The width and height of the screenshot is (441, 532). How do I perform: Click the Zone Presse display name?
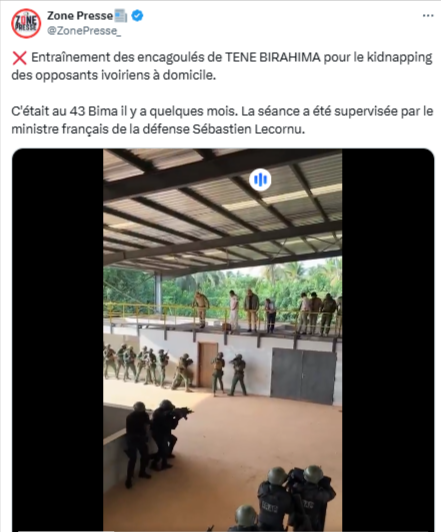coord(80,16)
